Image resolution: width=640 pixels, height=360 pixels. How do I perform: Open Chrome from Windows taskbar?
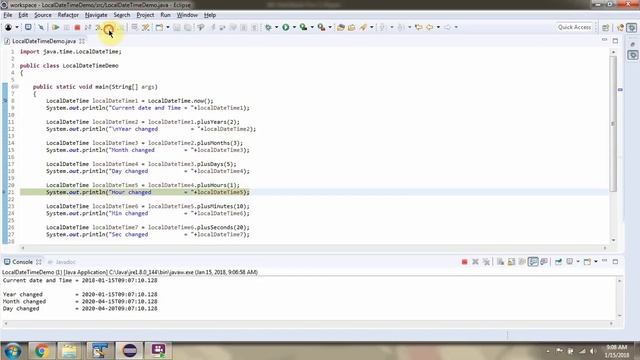pos(41,351)
